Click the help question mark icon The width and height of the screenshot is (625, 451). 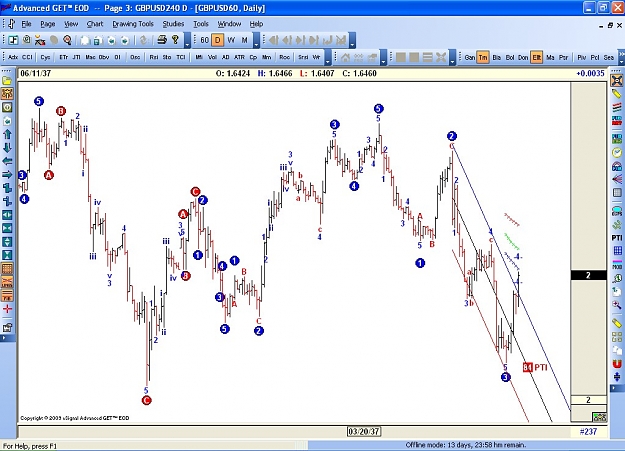pos(175,40)
